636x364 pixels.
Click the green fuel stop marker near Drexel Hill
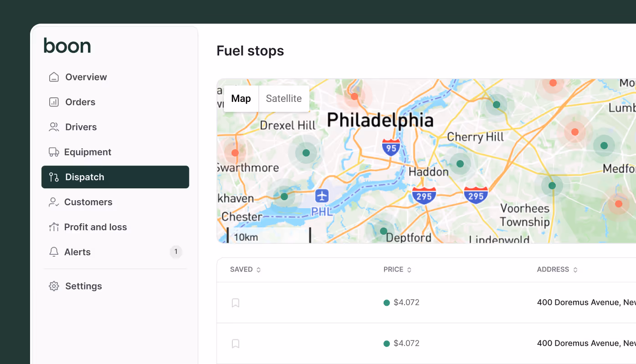coord(306,153)
